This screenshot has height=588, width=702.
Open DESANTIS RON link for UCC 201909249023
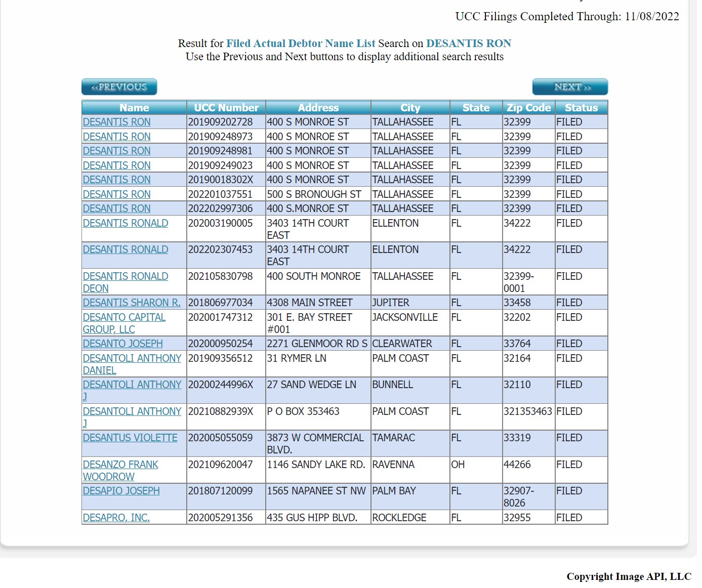[116, 165]
